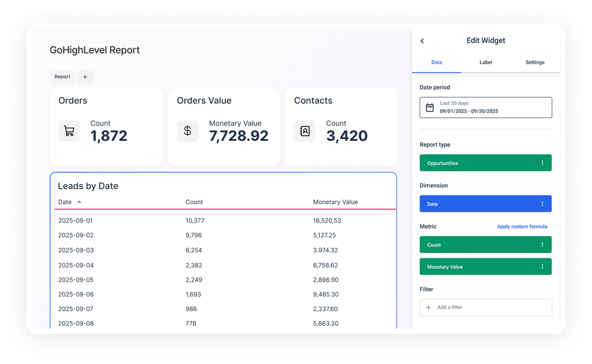Click the calendar icon in Date period

[431, 107]
